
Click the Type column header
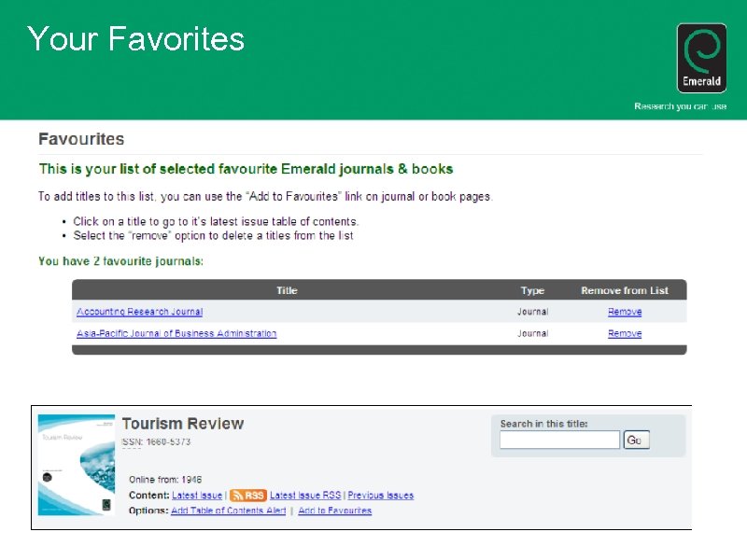[x=532, y=290]
